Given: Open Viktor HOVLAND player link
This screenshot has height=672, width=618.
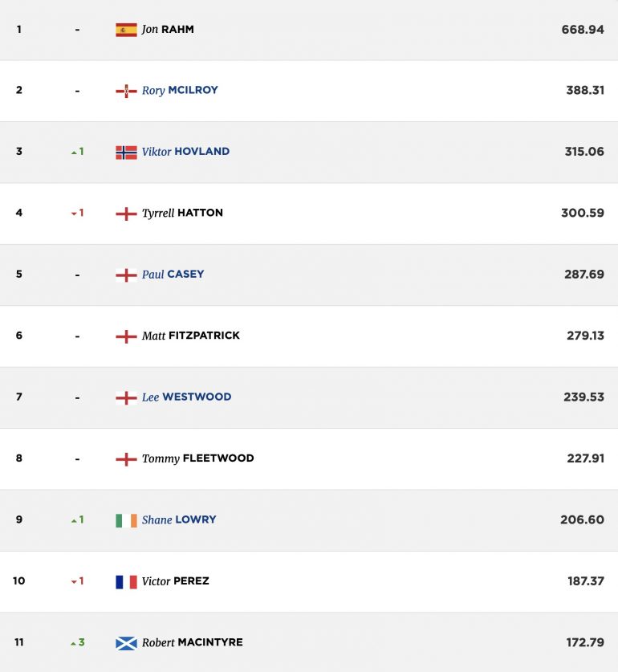Looking at the screenshot, I should (x=185, y=152).
